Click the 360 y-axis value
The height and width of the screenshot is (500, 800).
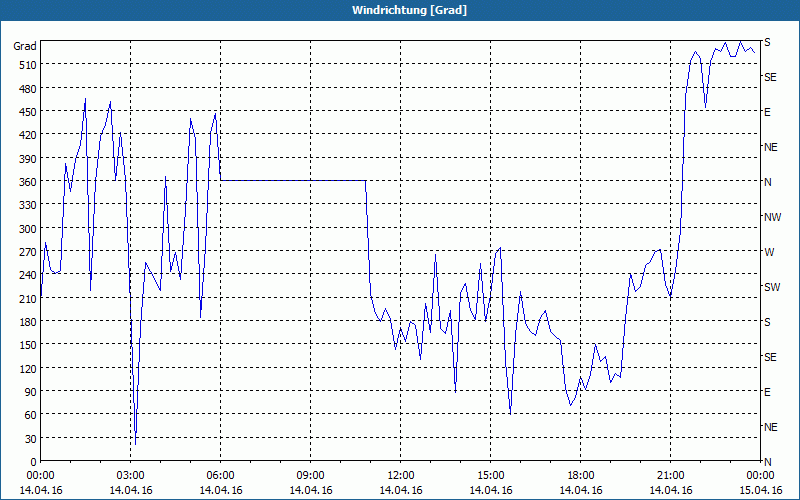click(x=29, y=182)
